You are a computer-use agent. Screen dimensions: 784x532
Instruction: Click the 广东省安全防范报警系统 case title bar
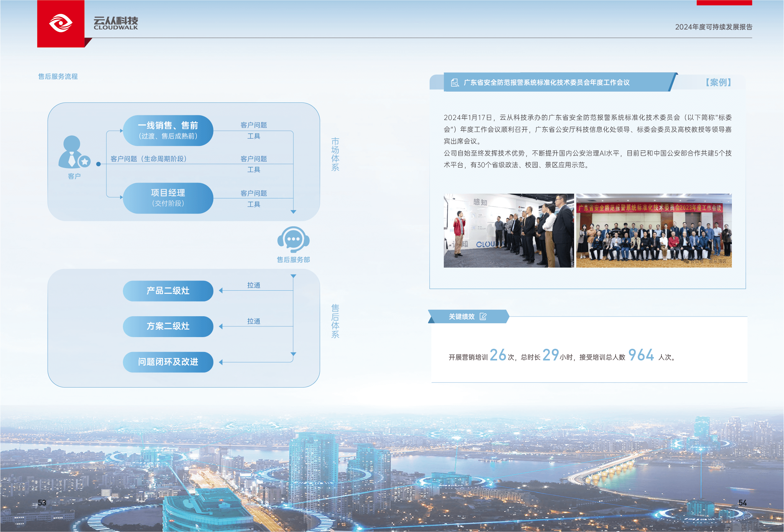click(546, 82)
